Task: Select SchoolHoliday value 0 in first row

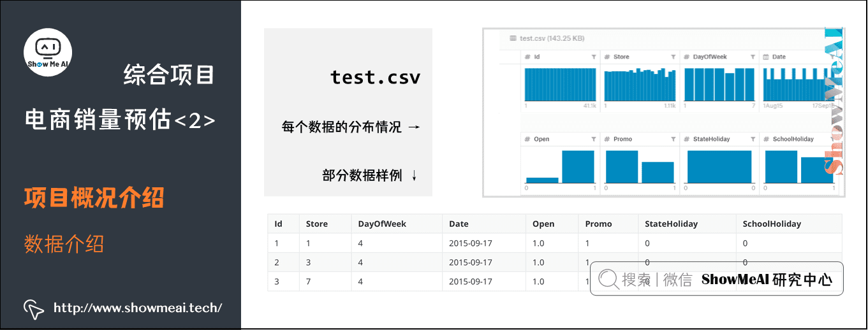Action: point(746,243)
